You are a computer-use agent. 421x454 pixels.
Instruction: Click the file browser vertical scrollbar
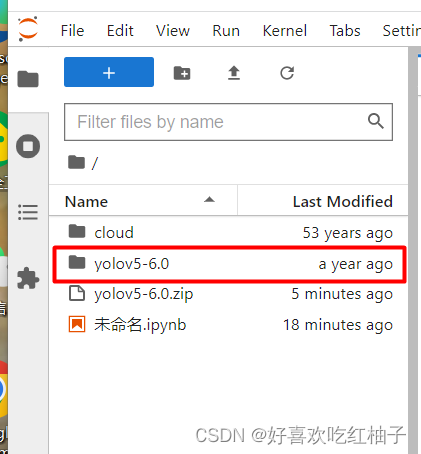click(x=413, y=250)
